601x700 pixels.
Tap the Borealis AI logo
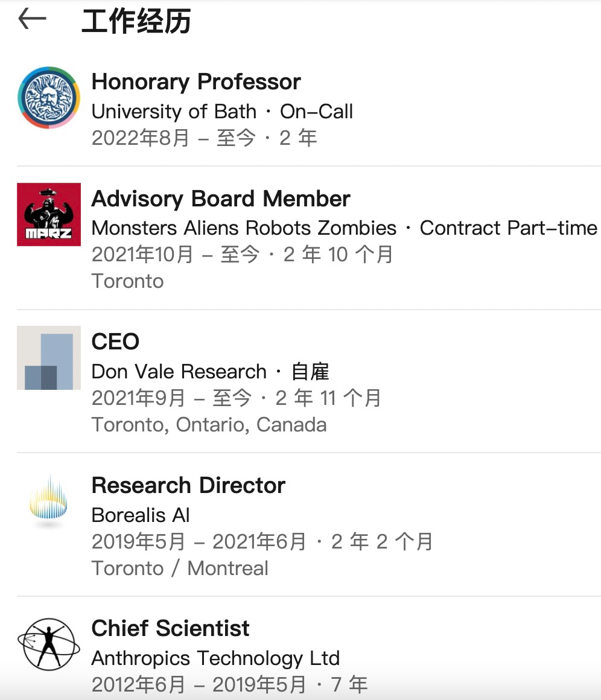(49, 501)
